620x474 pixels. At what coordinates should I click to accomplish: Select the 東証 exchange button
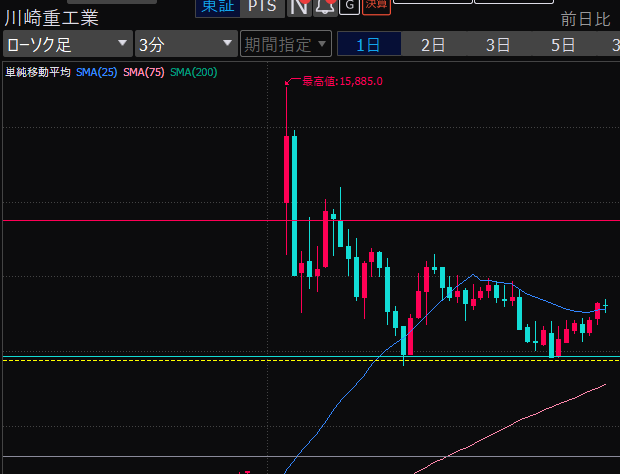[x=217, y=6]
